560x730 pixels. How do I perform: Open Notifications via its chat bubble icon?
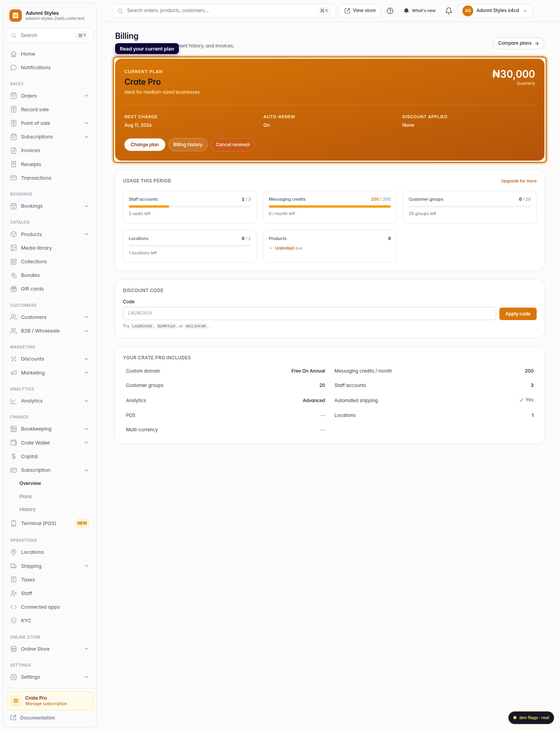[x=14, y=68]
